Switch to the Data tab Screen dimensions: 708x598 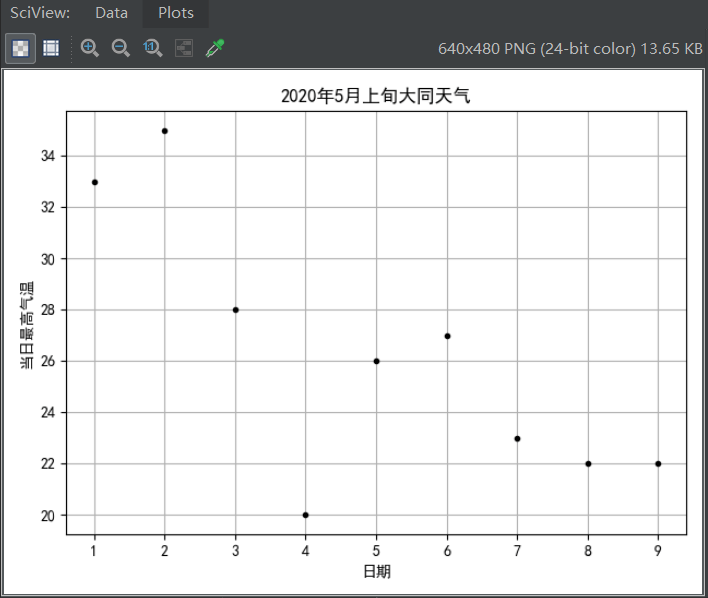pyautogui.click(x=112, y=13)
